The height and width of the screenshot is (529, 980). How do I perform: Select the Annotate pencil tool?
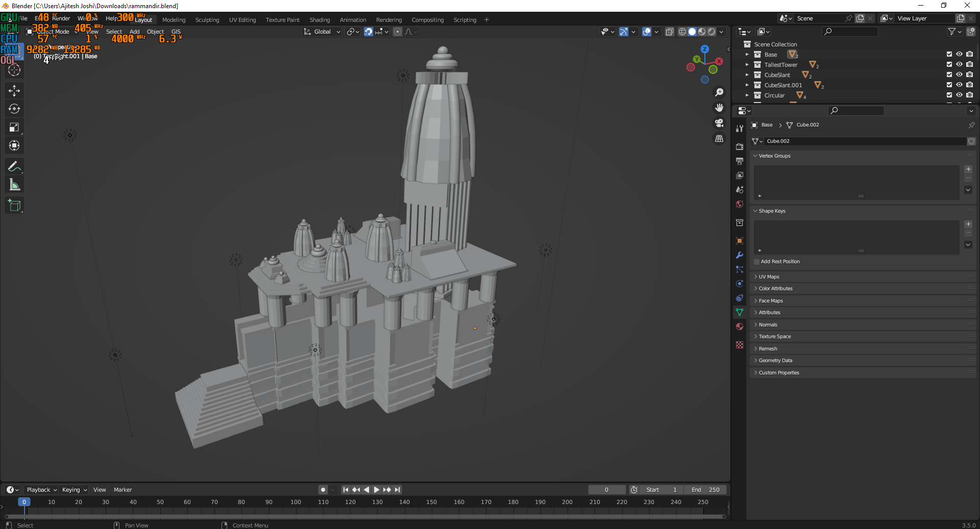[x=14, y=166]
